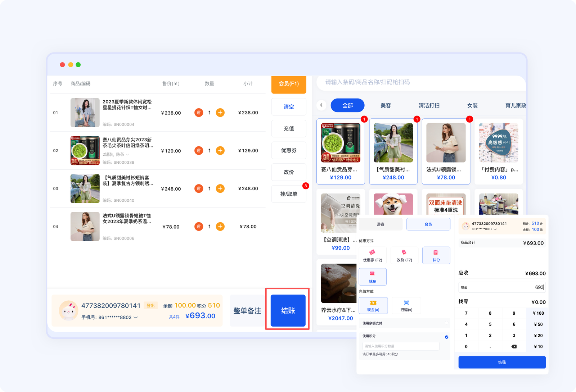The height and width of the screenshot is (392, 576).
Task: Toggle the 抹角 rounding option
Action: (372, 277)
